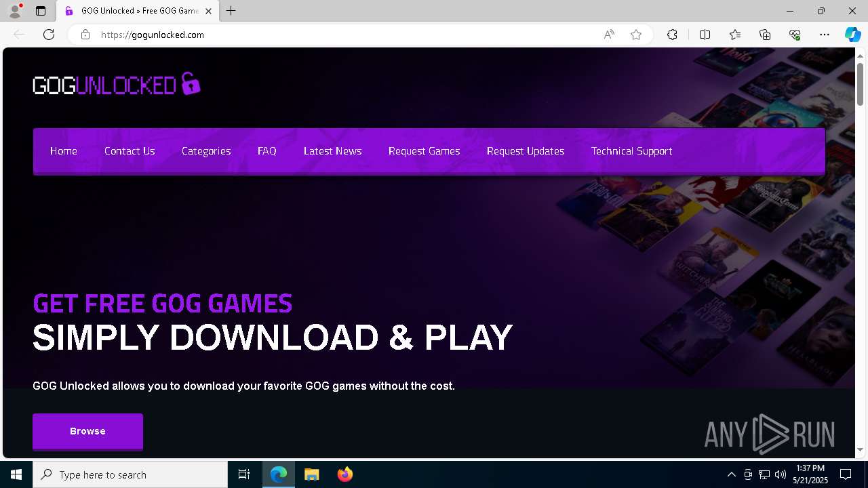
Task: Click the GOG Unlocked logo
Action: coord(117,84)
